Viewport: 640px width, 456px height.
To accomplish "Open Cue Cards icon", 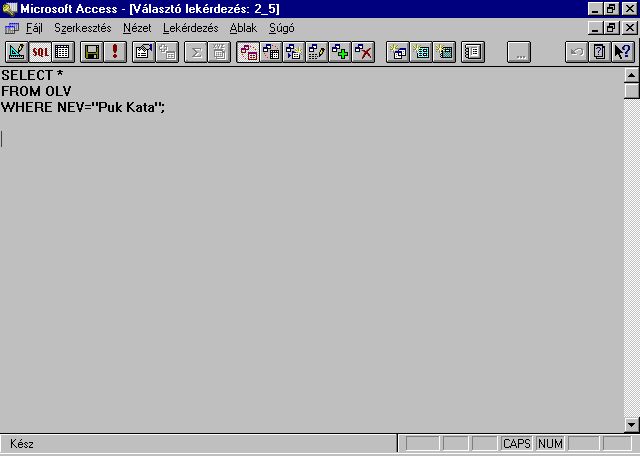I will pyautogui.click(x=600, y=52).
